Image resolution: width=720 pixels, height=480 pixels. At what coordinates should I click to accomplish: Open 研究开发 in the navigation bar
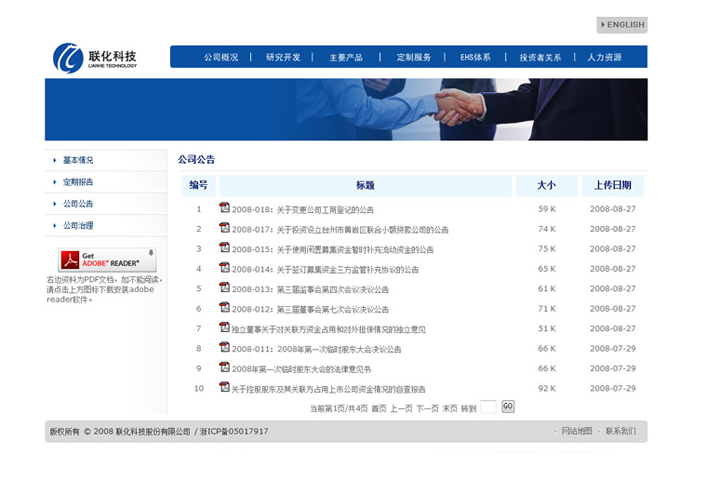coord(283,58)
